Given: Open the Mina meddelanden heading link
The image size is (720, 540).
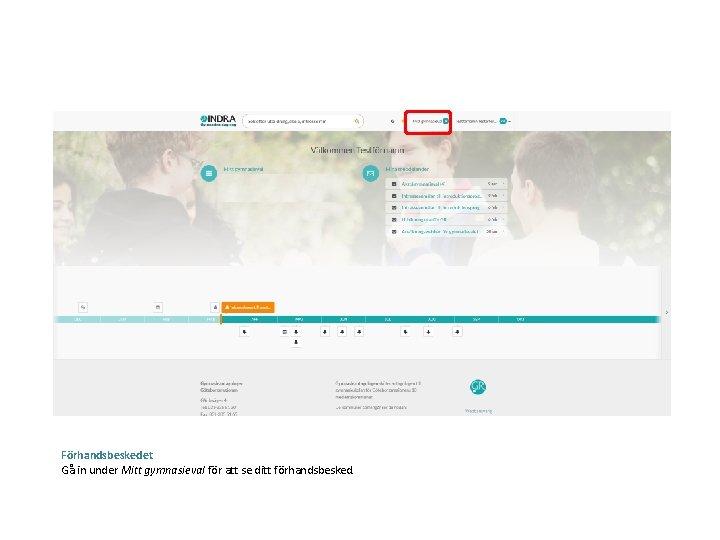Looking at the screenshot, I should click(x=407, y=169).
